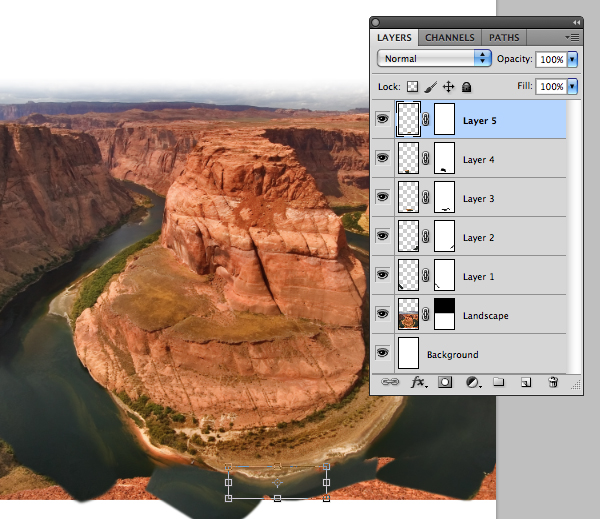Toggle lock transparent pixels

pos(412,86)
